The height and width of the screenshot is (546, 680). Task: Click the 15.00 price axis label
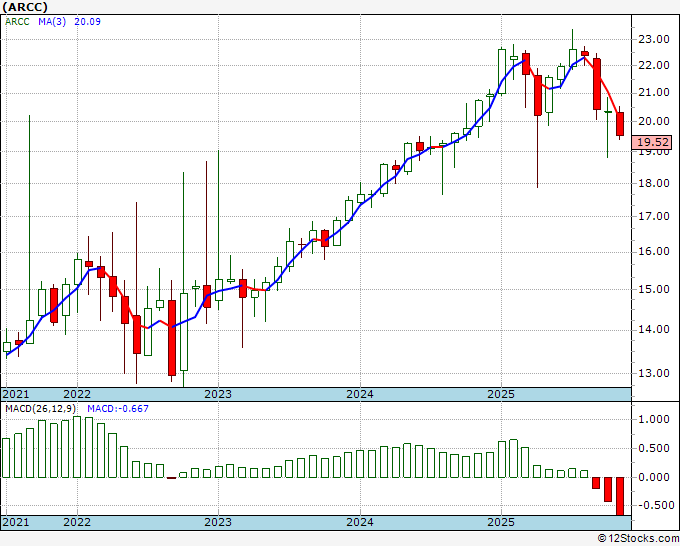[x=654, y=289]
